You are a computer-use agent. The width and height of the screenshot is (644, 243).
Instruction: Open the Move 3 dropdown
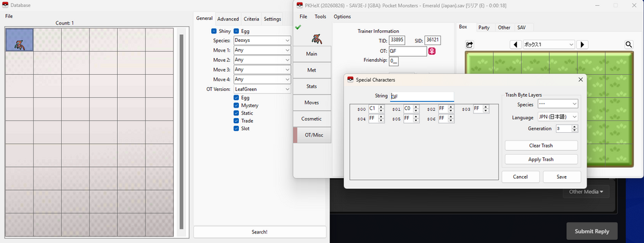point(262,70)
